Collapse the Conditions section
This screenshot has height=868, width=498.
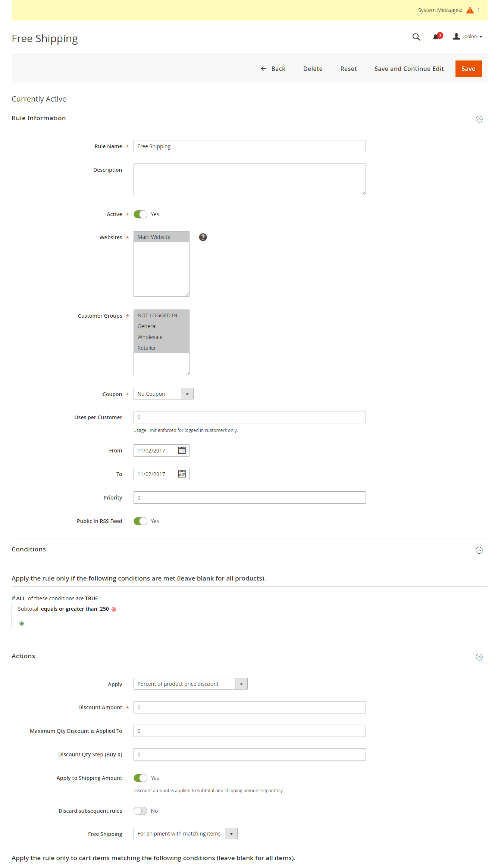pos(479,550)
